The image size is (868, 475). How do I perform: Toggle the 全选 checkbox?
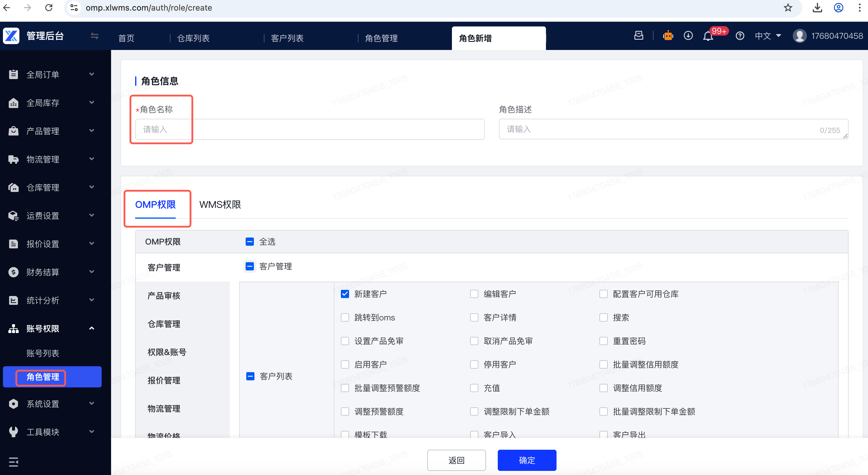click(x=250, y=242)
